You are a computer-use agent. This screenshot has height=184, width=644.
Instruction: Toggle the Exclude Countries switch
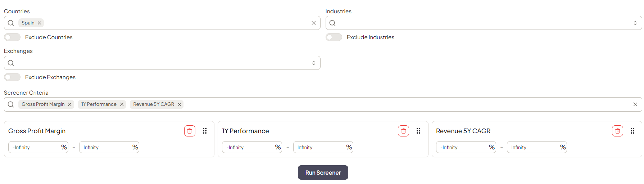pyautogui.click(x=12, y=37)
